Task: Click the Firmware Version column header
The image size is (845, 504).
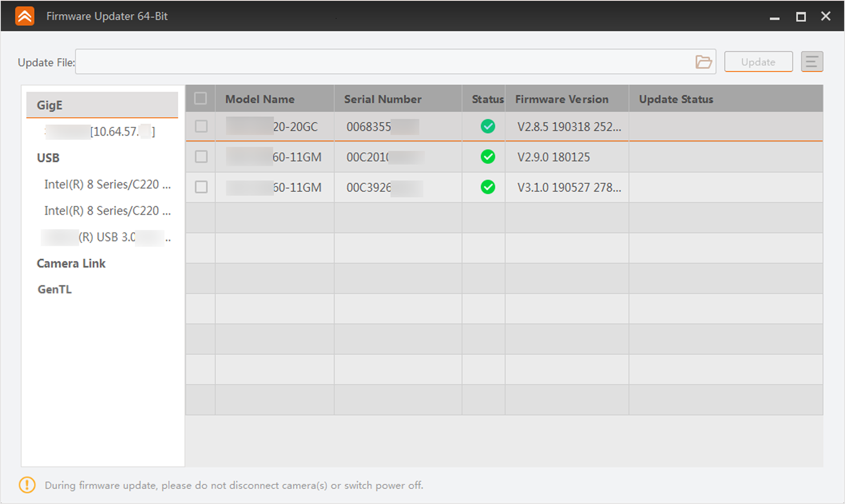Action: pyautogui.click(x=562, y=99)
